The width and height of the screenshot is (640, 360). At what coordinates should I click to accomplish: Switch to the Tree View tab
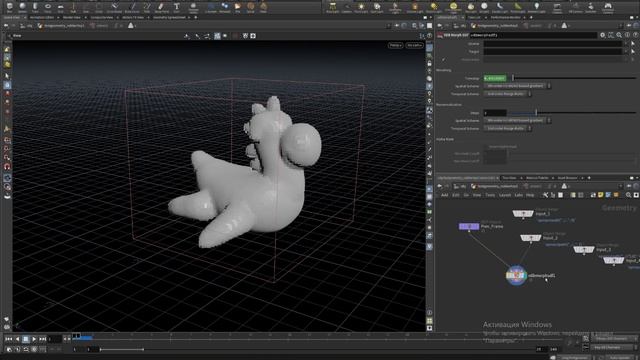(x=509, y=178)
